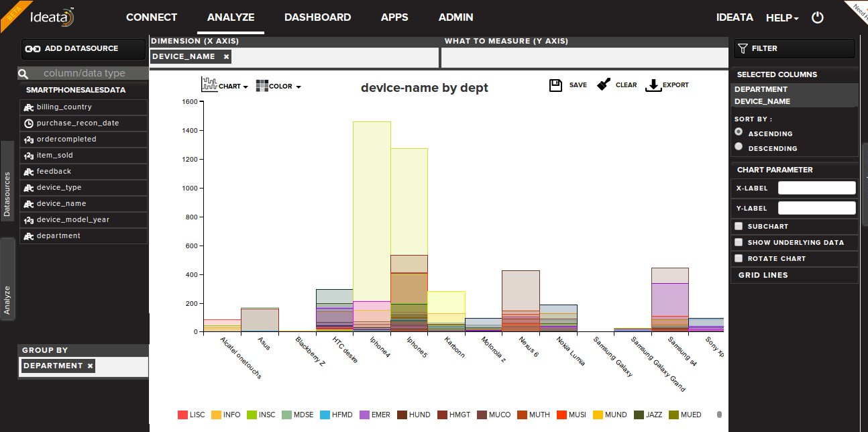Enable the Rotate Chart checkbox
Viewport: 868px width, 432px height.
coord(739,258)
